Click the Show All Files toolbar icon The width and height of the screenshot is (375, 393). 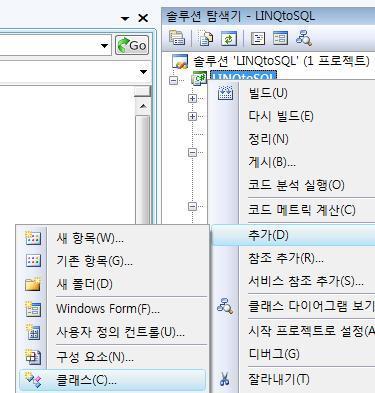[x=206, y=38]
